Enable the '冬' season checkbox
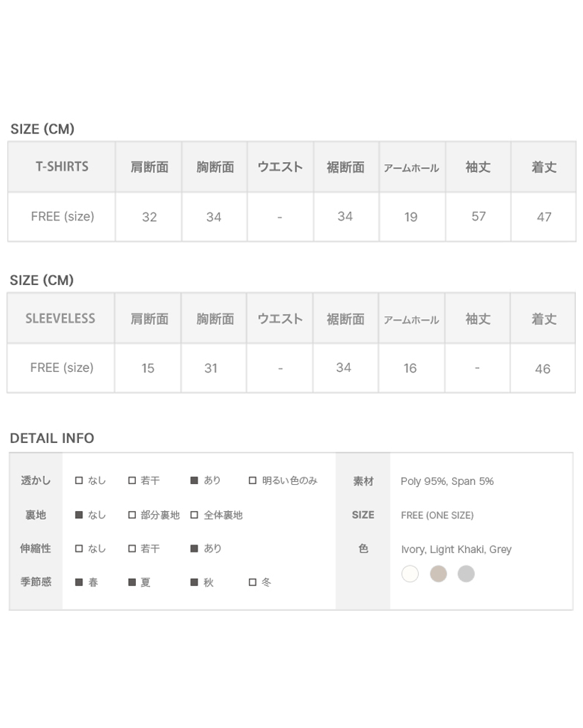583x728 pixels. pos(252,582)
